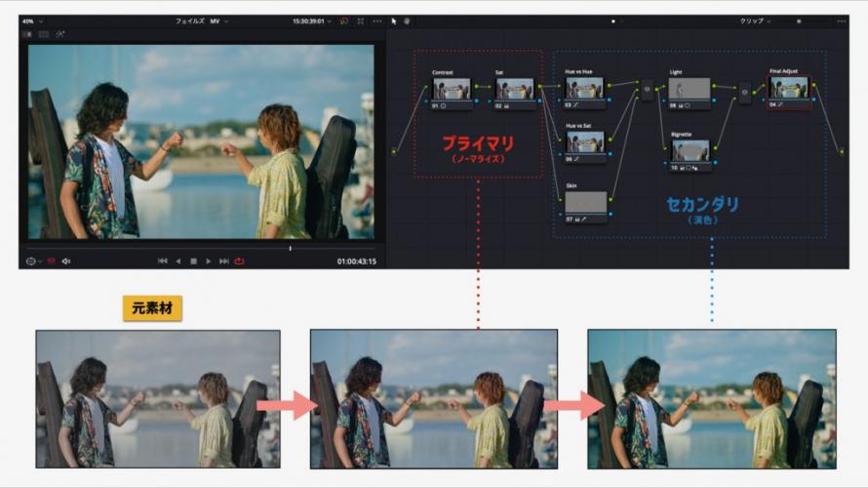Click the first page indicator dot
The image size is (868, 488).
pyautogui.click(x=612, y=21)
